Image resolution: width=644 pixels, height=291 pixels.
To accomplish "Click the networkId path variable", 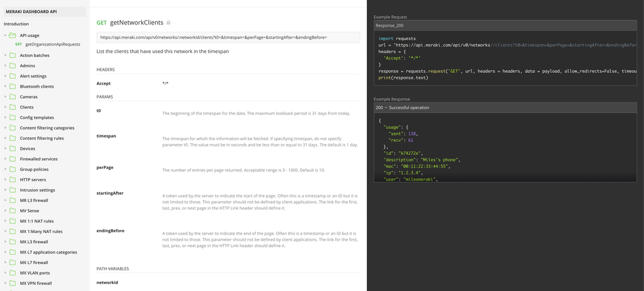I will [x=107, y=283].
